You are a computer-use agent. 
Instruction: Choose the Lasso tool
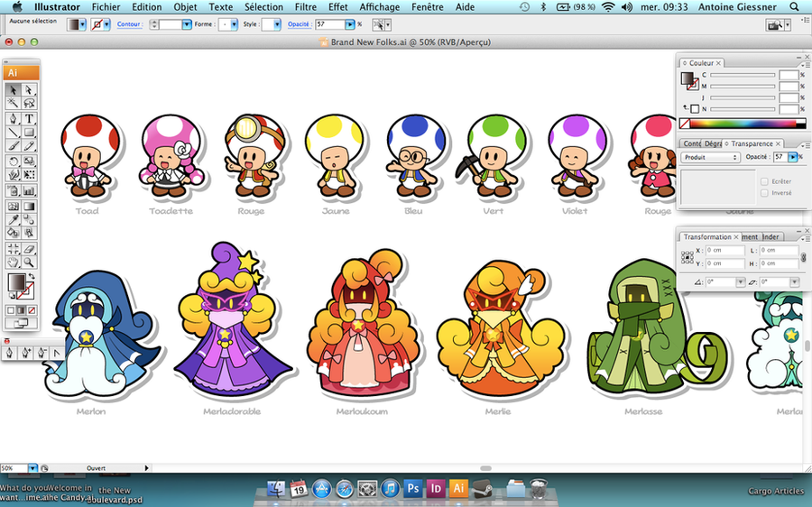[x=29, y=104]
